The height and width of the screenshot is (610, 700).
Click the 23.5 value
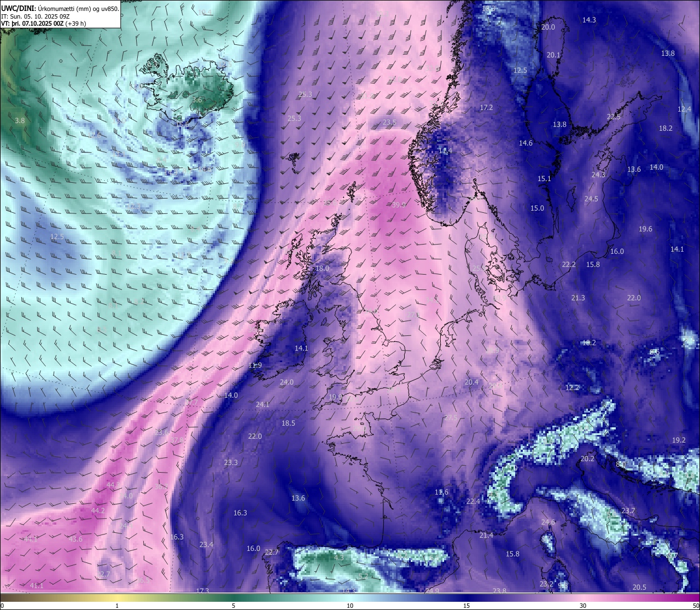pos(389,123)
